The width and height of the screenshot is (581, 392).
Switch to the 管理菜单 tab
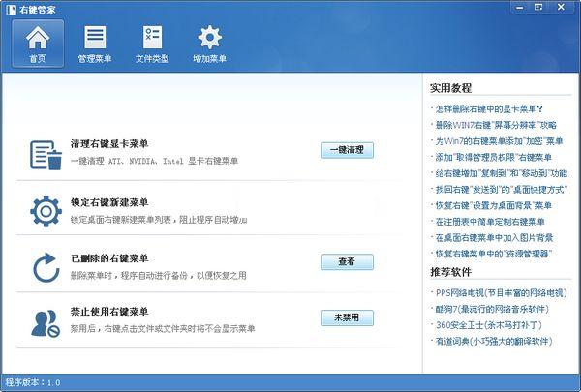95,44
